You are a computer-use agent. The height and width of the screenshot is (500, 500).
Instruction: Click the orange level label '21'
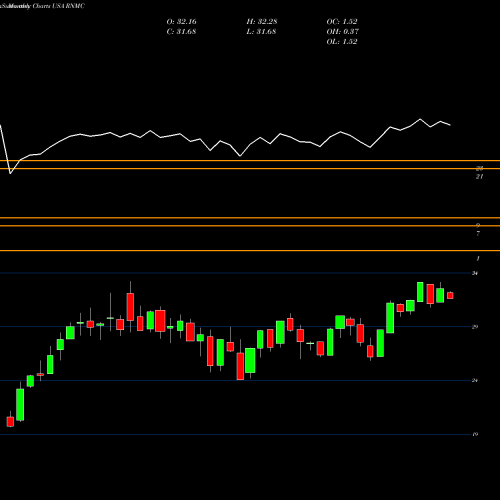pyautogui.click(x=479, y=177)
